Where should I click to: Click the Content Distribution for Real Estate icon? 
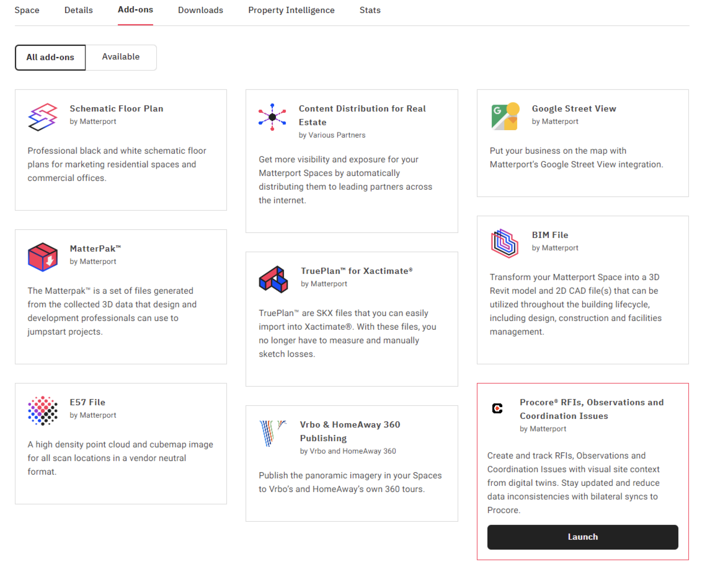[x=272, y=117]
